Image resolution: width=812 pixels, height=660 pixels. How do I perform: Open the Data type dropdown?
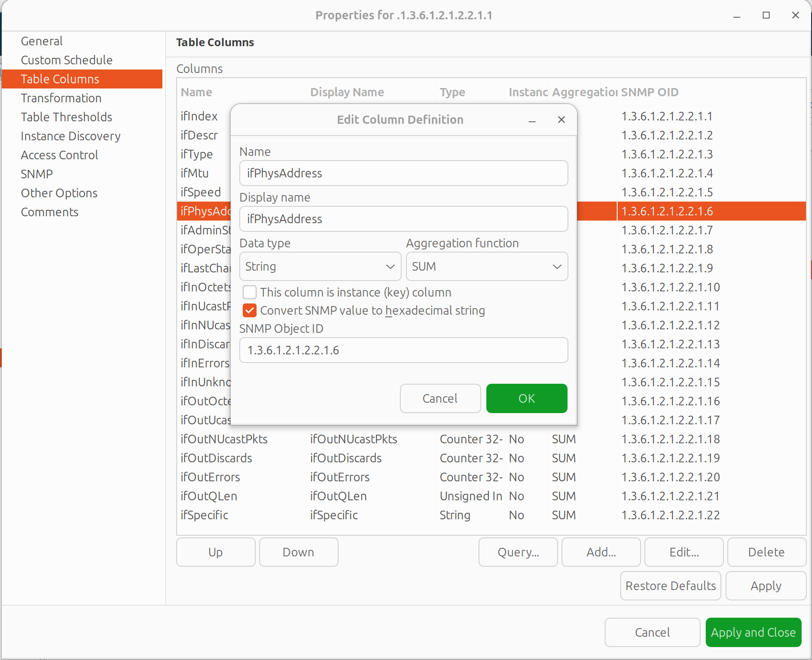point(320,266)
